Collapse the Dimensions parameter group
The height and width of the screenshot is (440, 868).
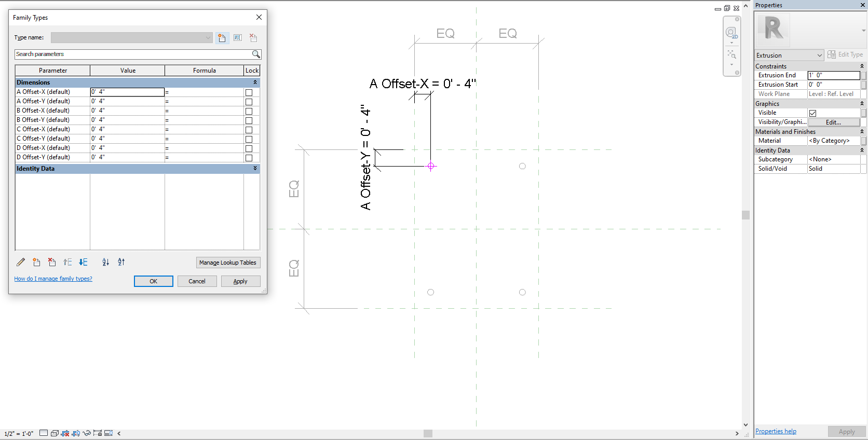255,82
